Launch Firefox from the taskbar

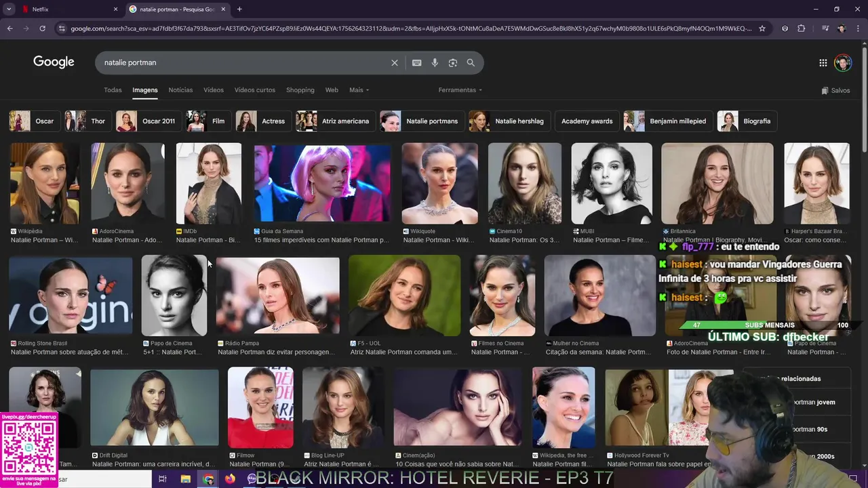tap(230, 479)
